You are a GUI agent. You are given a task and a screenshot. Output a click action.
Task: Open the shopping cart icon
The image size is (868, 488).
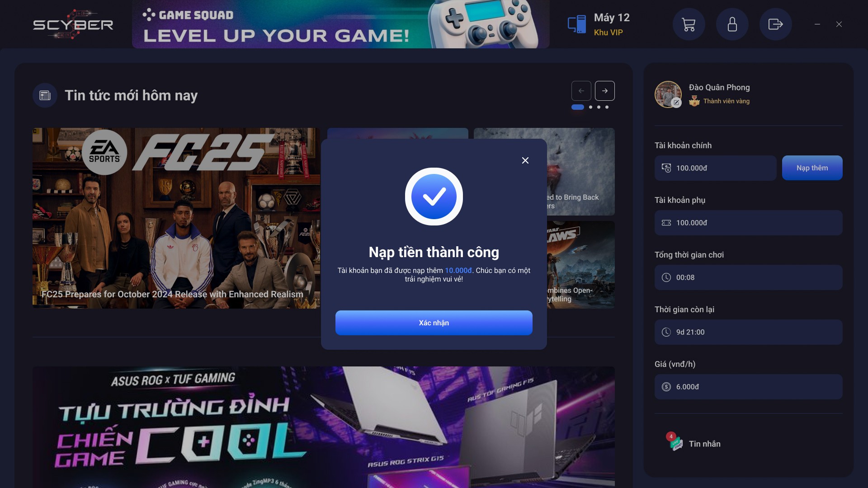689,24
